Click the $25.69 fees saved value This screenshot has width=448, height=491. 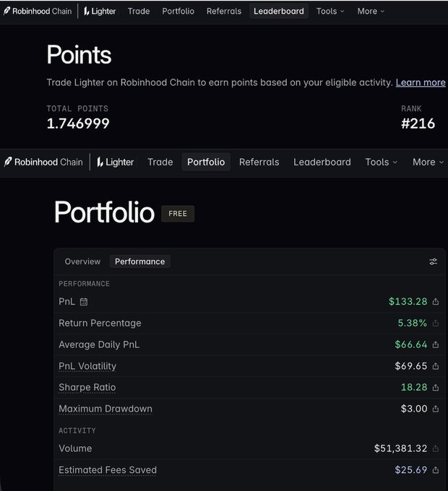410,470
